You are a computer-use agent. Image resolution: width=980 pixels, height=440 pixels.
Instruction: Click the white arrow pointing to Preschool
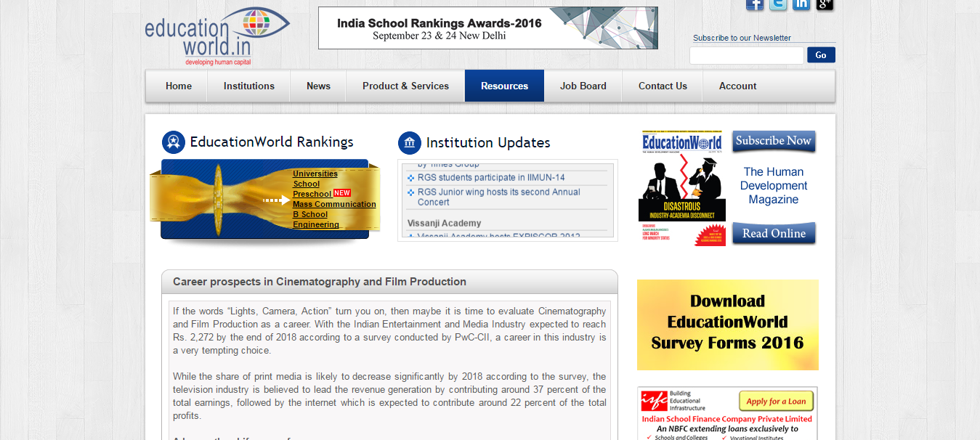click(277, 200)
